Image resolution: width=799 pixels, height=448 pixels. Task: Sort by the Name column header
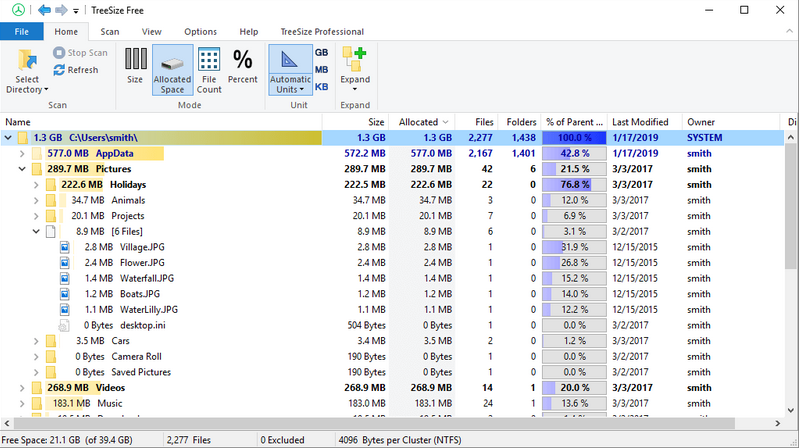tap(161, 122)
